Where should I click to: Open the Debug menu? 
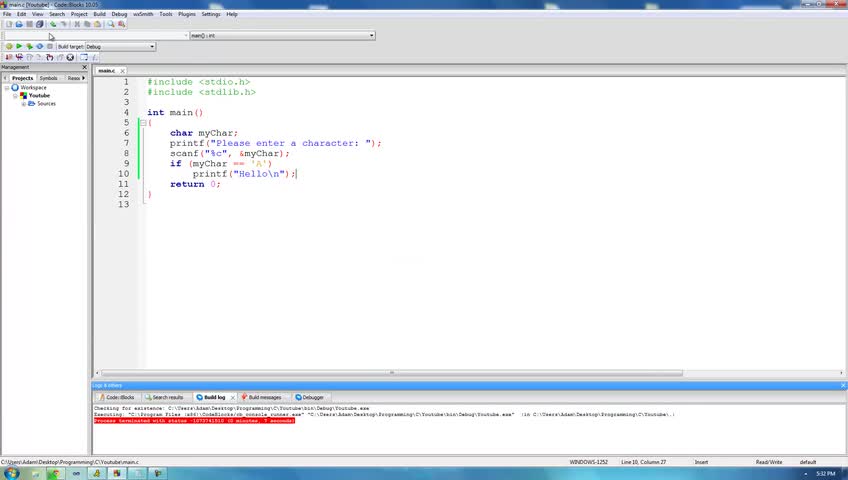coord(119,14)
